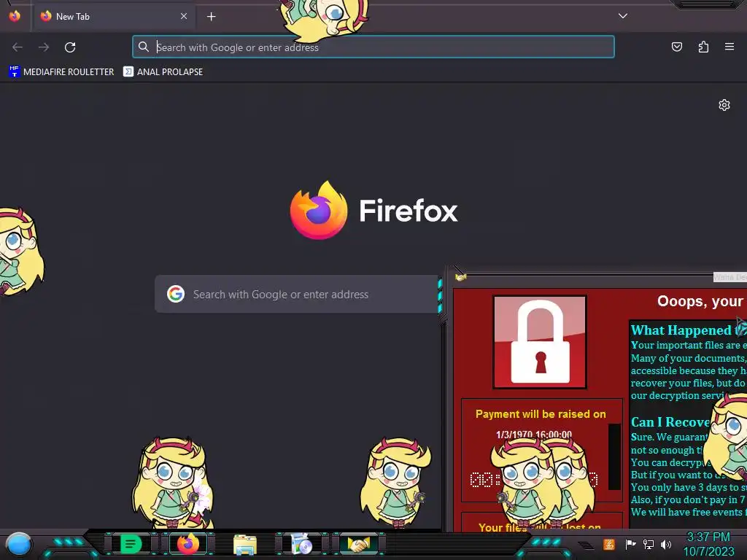Reload the current page
This screenshot has width=747, height=560.
click(70, 47)
